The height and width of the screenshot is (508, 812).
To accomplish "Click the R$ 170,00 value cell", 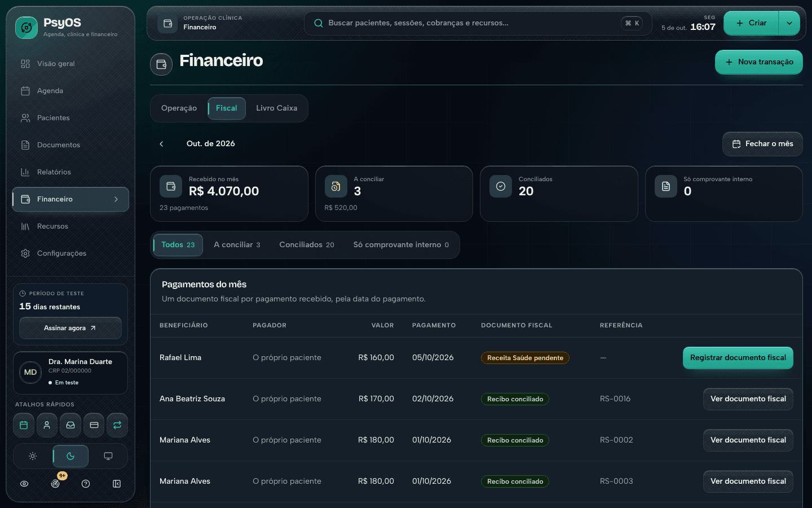I will (x=376, y=399).
